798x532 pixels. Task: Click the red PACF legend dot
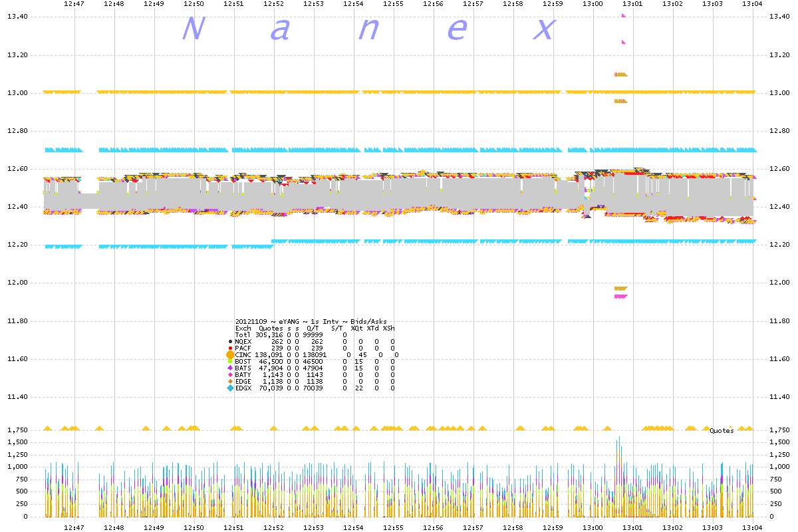[x=230, y=348]
